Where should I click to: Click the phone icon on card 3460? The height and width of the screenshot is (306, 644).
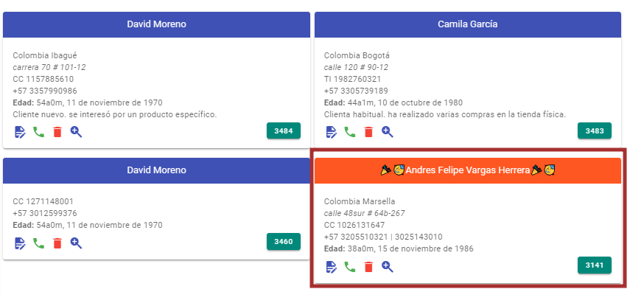click(x=39, y=243)
